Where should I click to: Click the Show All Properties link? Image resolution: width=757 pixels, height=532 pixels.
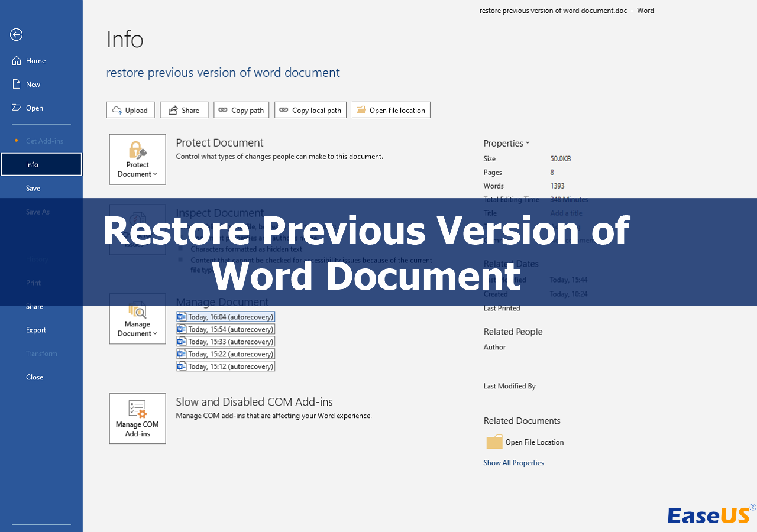[513, 463]
